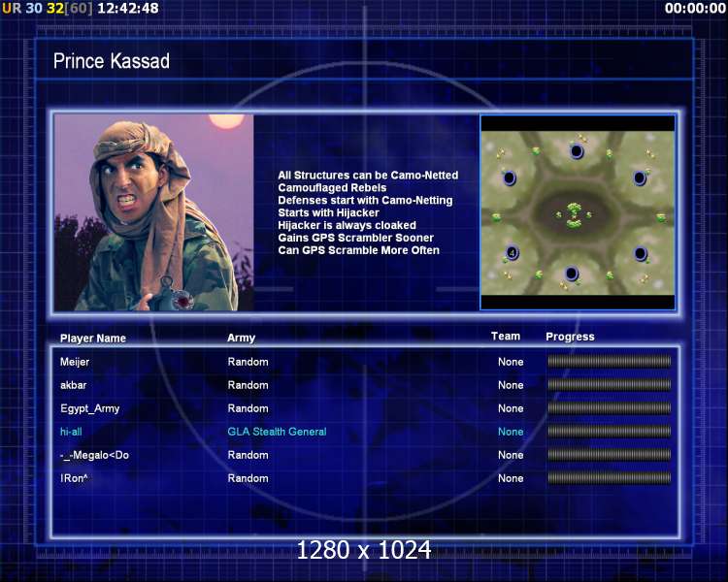Click the map preview thumbnail
The width and height of the screenshot is (728, 582).
[x=578, y=212]
